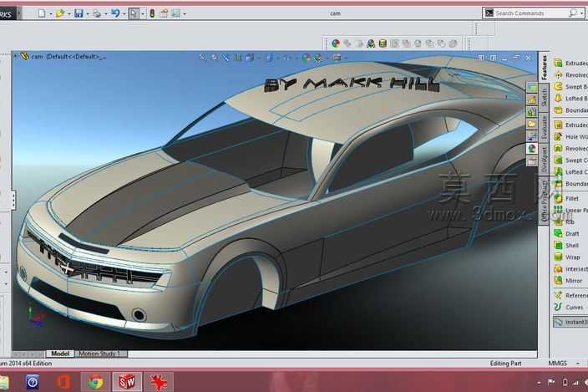This screenshot has width=588, height=392.
Task: Open the house-icon resources task pane tab
Action: point(532,99)
